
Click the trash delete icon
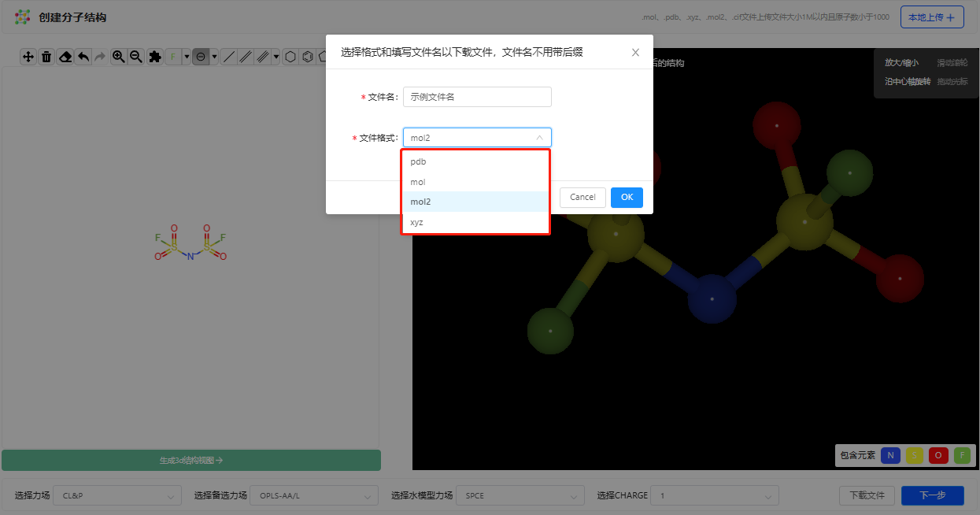pos(46,57)
